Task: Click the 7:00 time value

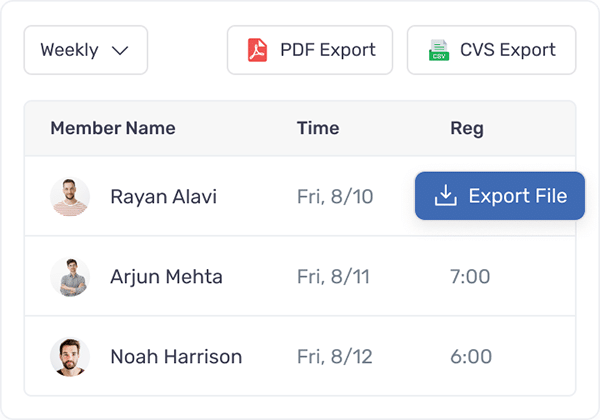Action: coord(470,277)
